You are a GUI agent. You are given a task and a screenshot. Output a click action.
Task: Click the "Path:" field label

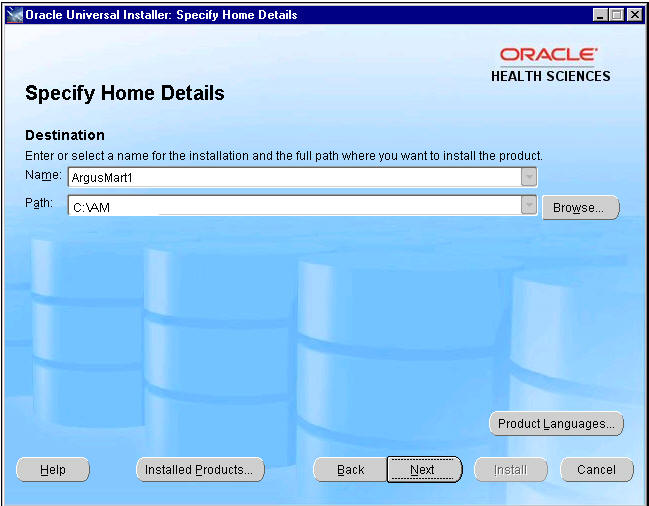click(x=39, y=203)
